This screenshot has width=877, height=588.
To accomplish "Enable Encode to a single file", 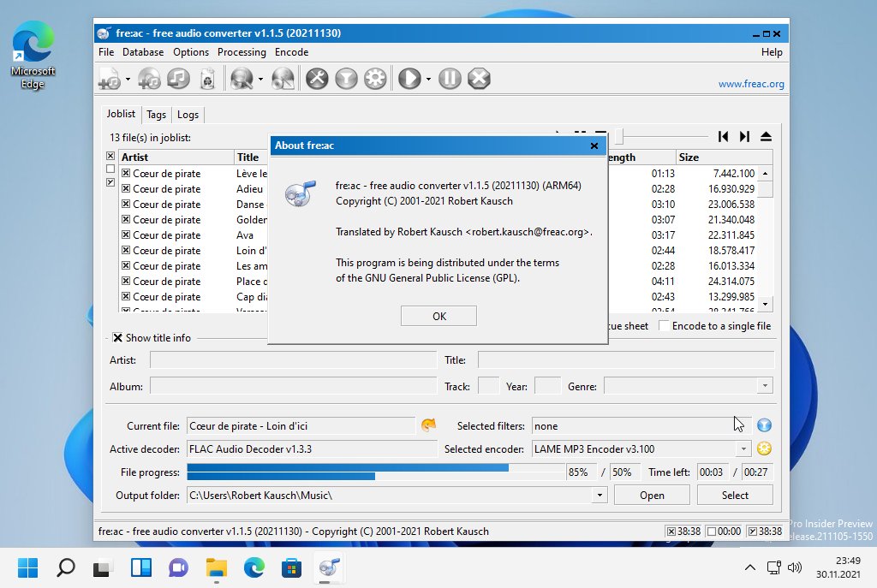I will click(x=664, y=326).
